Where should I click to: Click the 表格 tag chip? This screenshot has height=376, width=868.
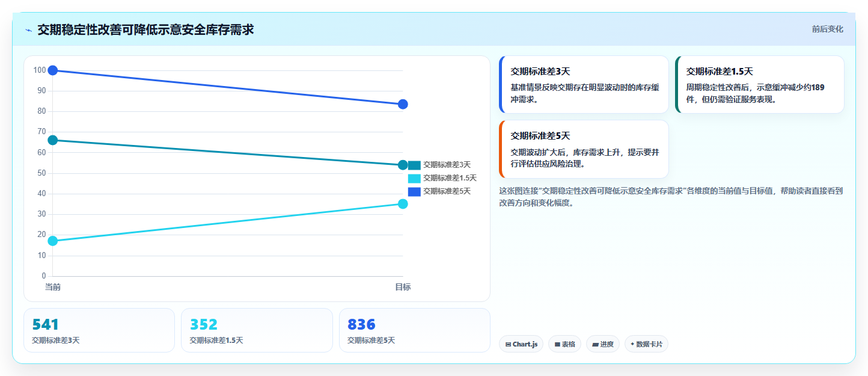tap(564, 344)
